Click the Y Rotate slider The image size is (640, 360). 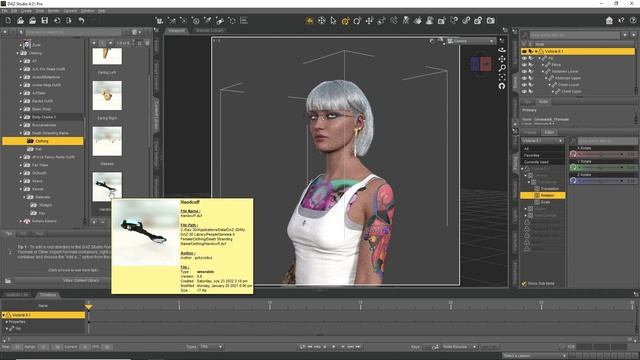pyautogui.click(x=600, y=168)
